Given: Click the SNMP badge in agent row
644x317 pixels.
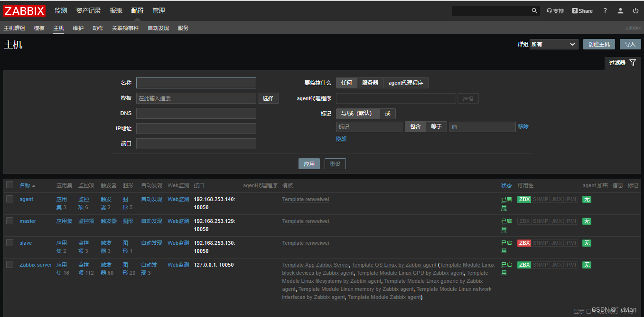Looking at the screenshot, I should tap(540, 200).
